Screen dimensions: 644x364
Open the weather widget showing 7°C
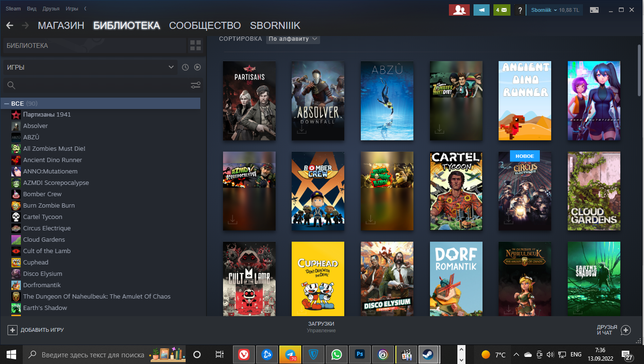pos(493,355)
